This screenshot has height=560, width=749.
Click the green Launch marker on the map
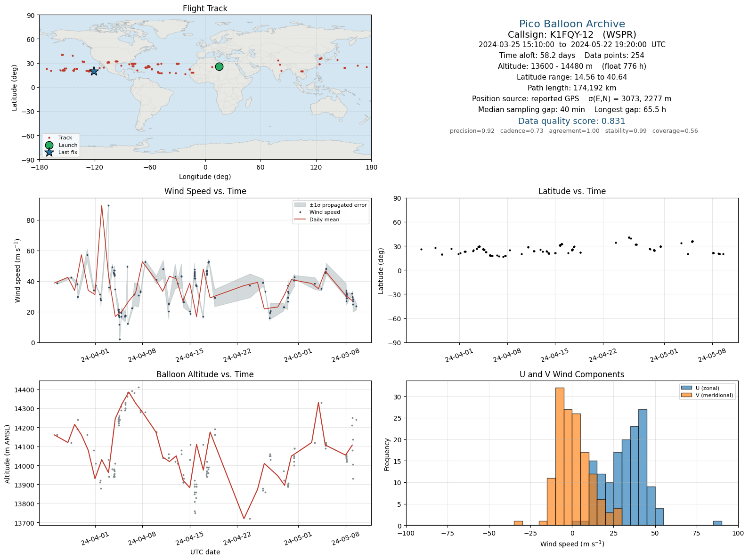tap(219, 66)
